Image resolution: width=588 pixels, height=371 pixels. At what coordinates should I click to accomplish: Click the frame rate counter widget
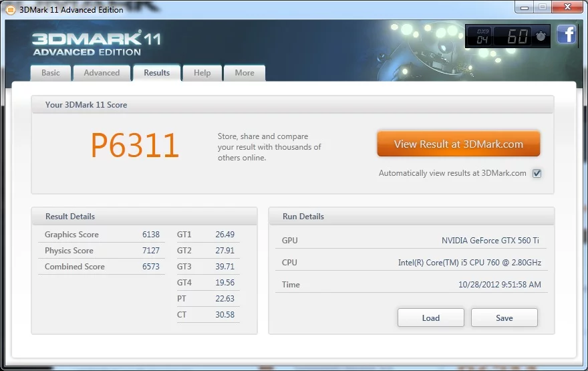pos(507,36)
